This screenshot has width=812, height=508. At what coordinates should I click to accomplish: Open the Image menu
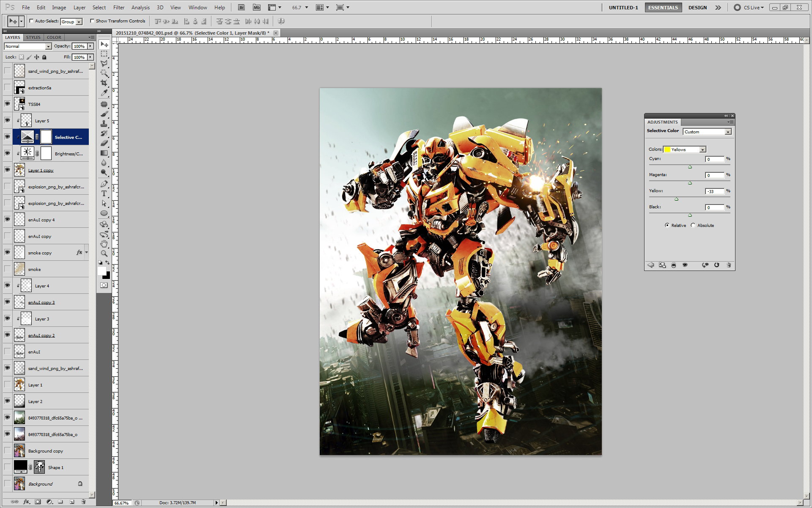coord(59,7)
